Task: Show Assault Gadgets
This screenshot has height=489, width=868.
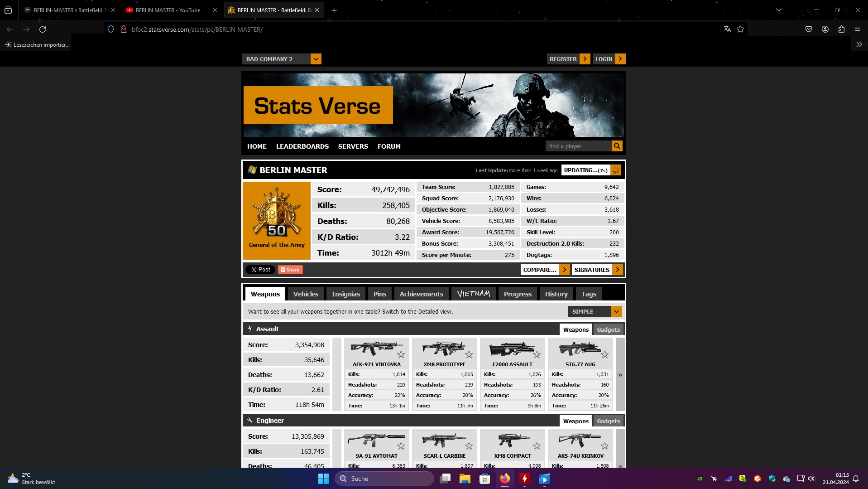Action: click(x=608, y=329)
